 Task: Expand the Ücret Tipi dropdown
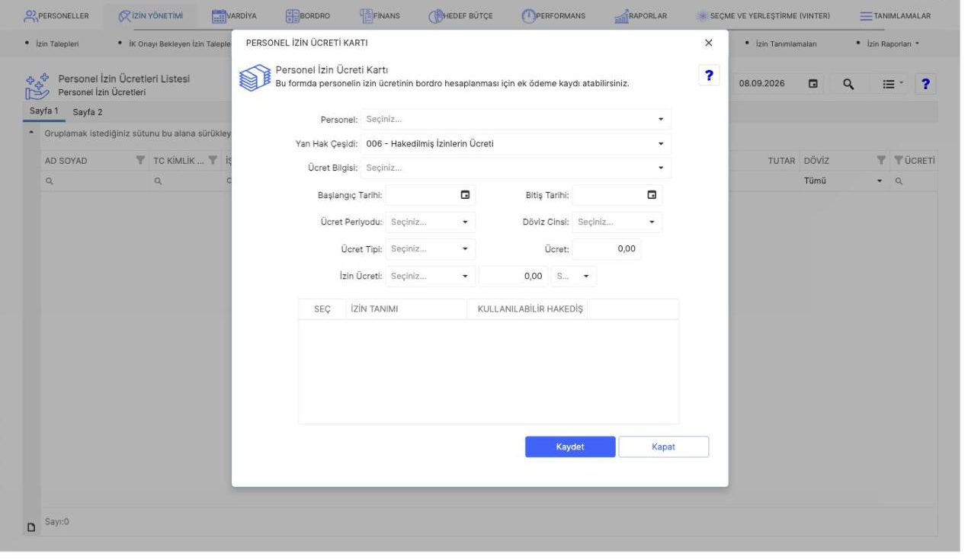(465, 250)
